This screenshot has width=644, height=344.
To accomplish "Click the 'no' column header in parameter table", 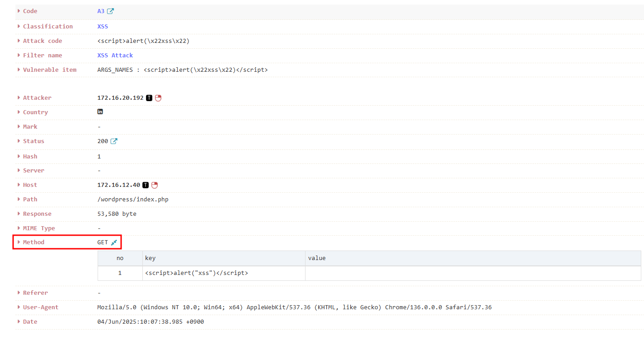I will point(120,258).
